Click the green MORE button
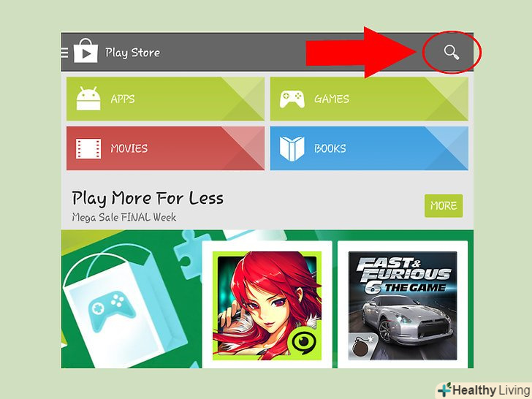This screenshot has width=532, height=399. coord(444,205)
